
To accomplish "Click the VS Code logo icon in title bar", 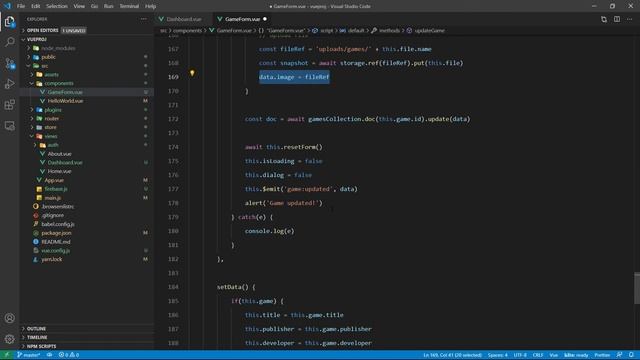I will tap(7, 6).
